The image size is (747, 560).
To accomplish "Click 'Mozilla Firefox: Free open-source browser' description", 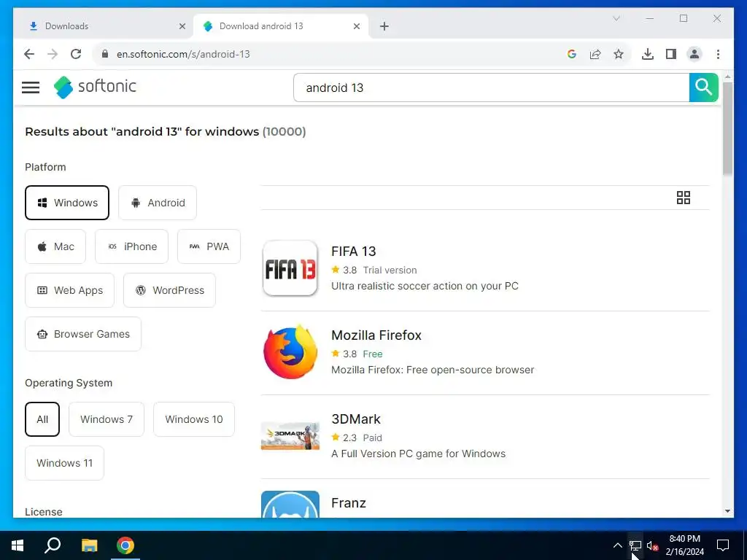I will 433,370.
